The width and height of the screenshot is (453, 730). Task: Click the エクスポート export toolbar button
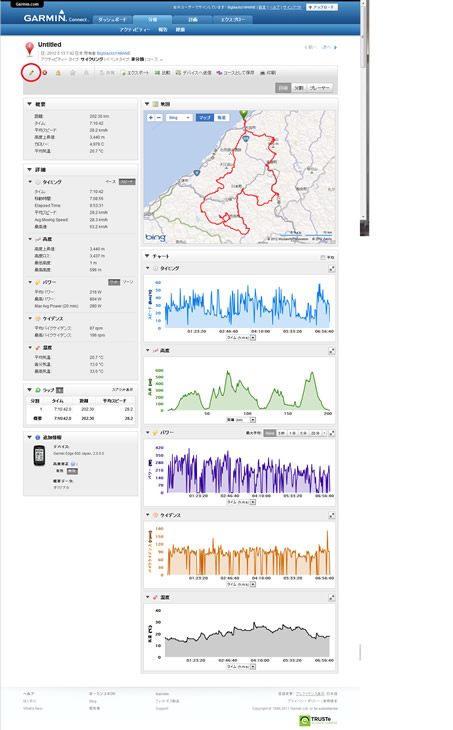point(135,73)
